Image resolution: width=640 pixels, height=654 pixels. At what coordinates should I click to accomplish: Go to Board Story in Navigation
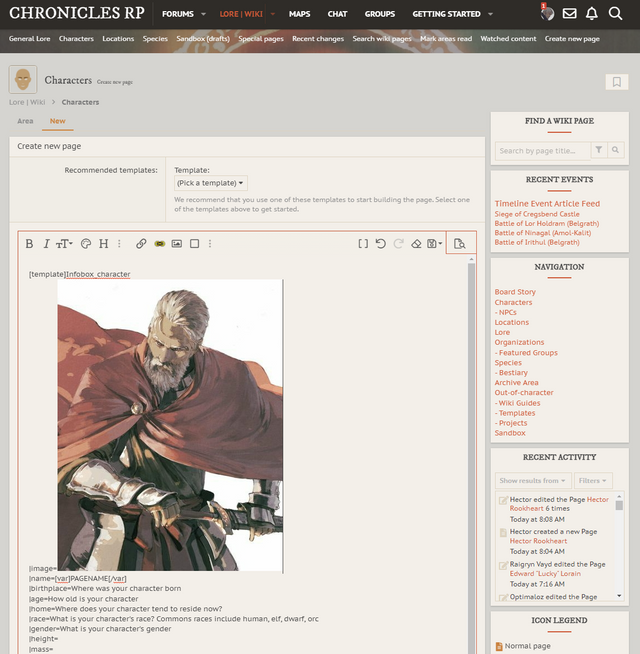(x=515, y=292)
